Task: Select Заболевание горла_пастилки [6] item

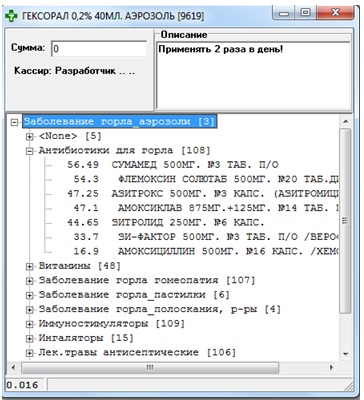Action: click(x=134, y=295)
